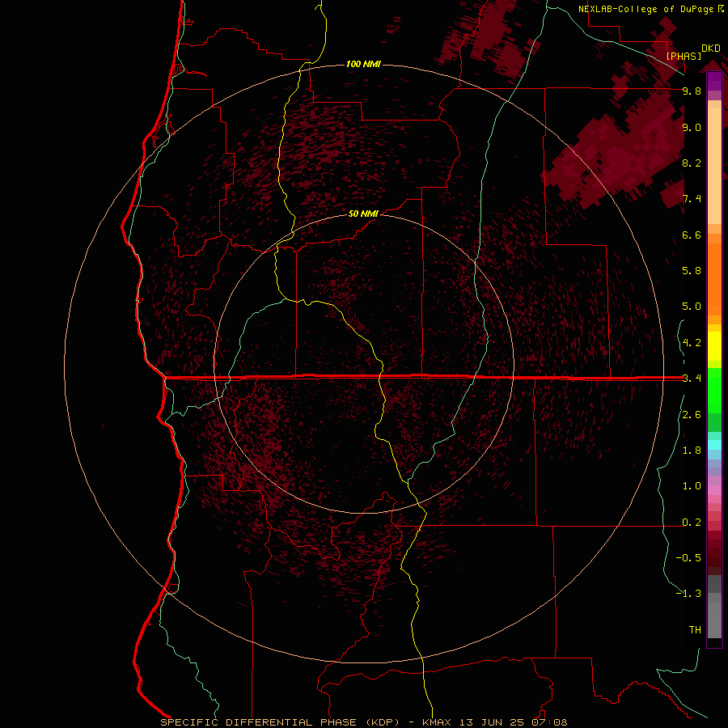The width and height of the screenshot is (728, 728).
Task: Click the DKD unit label above the scale
Action: click(711, 49)
